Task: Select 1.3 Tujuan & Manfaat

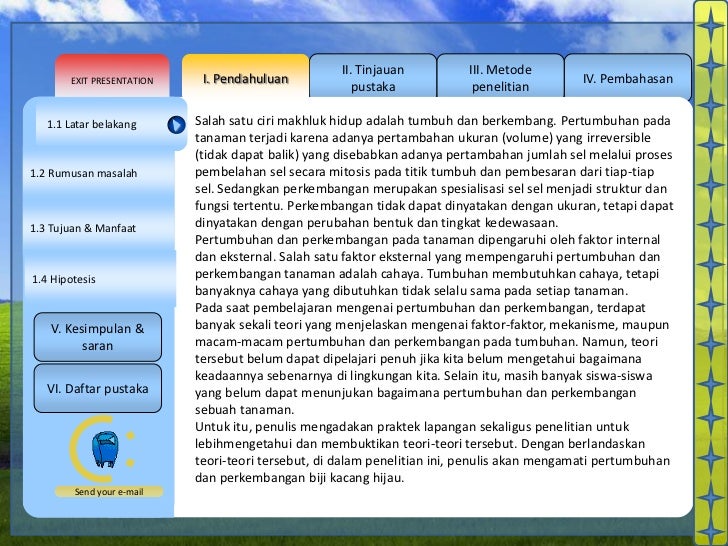Action: (x=99, y=228)
